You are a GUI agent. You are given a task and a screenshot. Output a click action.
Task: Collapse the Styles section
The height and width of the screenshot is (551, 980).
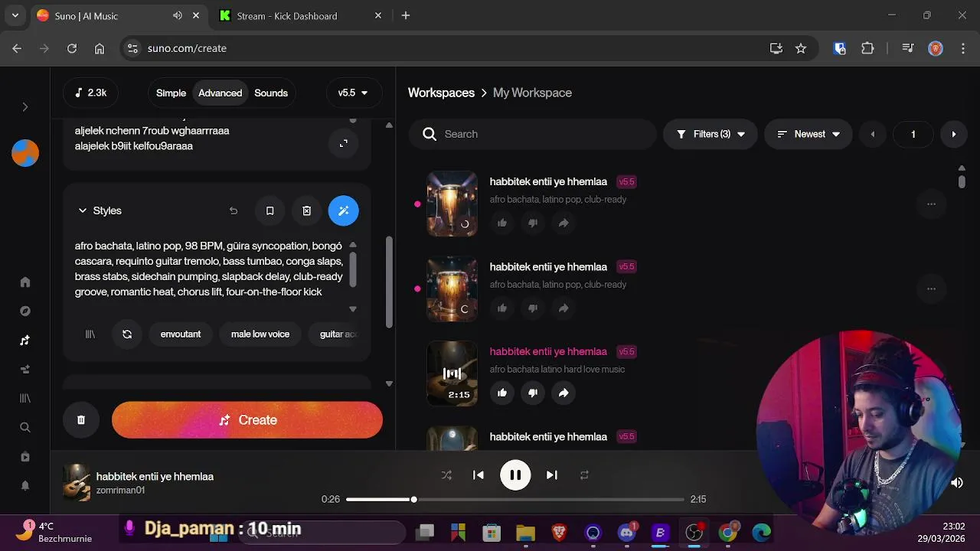pos(83,210)
